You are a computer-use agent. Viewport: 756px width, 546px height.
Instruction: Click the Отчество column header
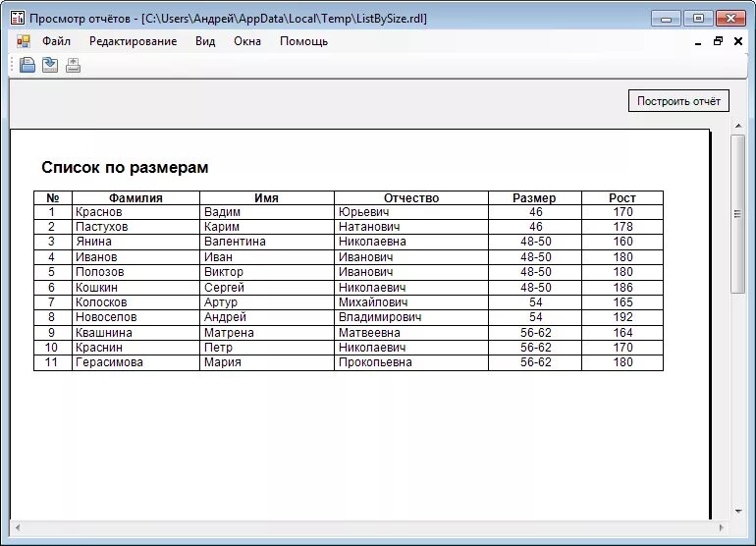[x=411, y=197]
